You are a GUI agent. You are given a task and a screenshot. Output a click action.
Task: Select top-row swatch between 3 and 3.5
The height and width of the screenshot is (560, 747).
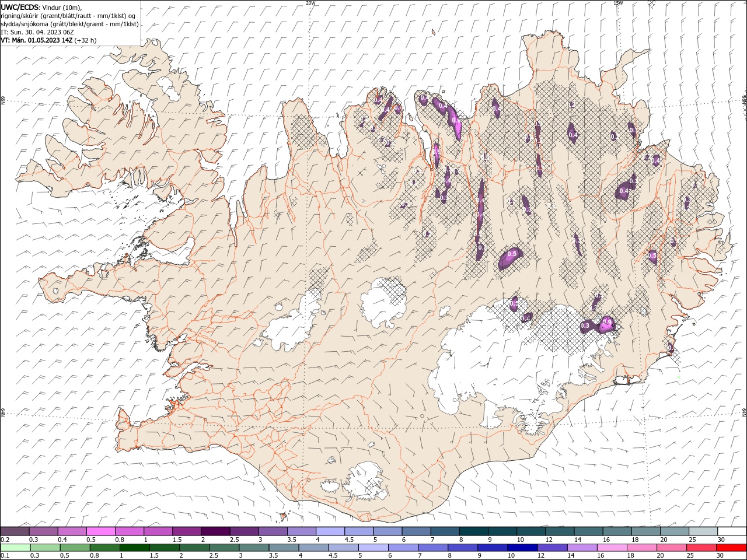point(272,531)
